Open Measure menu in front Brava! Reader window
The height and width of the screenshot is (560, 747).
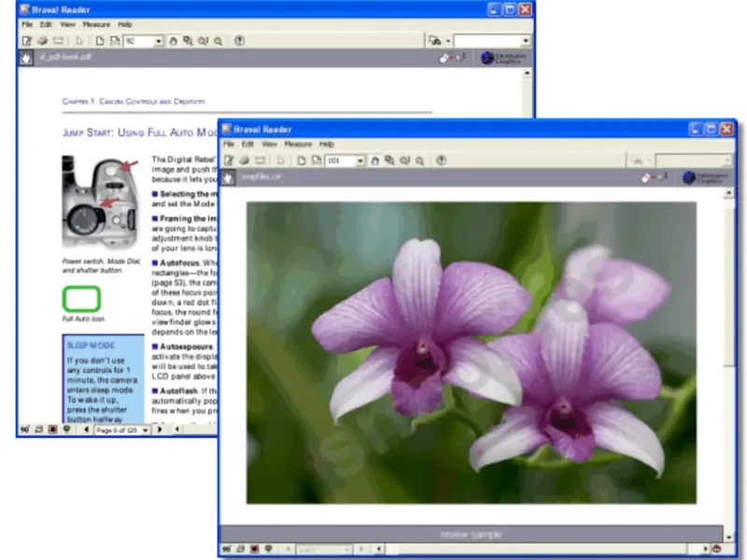298,144
